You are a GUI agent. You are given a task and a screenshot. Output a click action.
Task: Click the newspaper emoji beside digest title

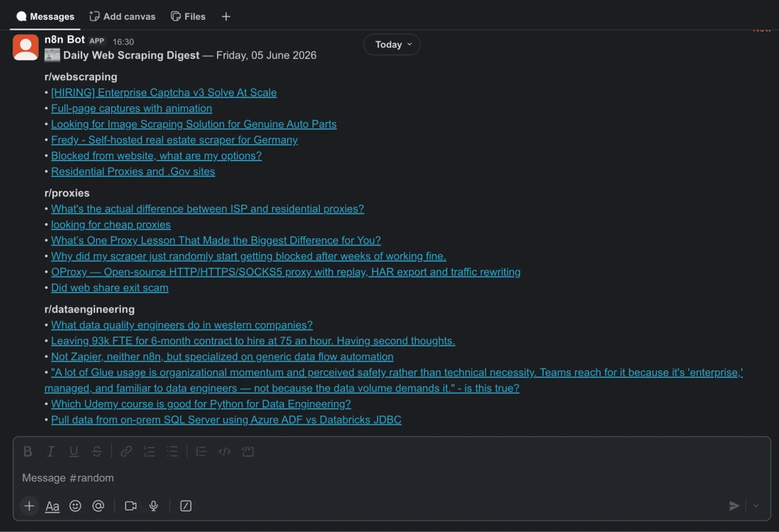tap(52, 55)
